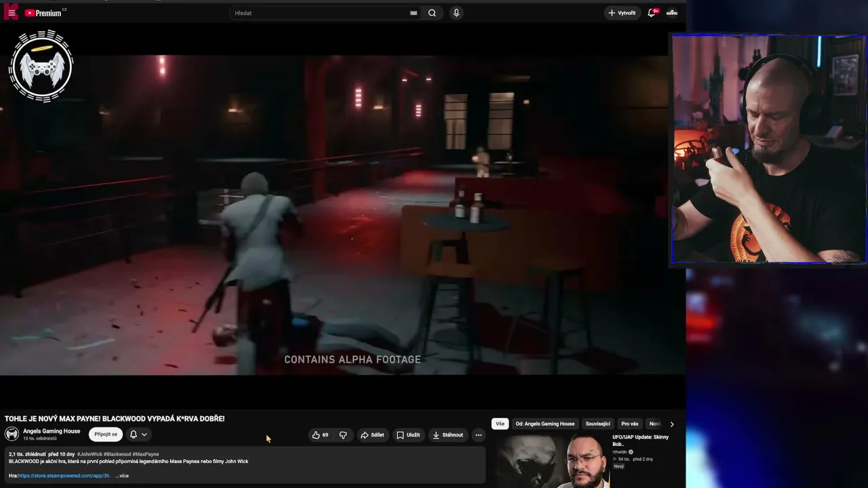Open the YouTube hamburger guide menu
Screen dimensions: 868x488
tap(12, 13)
